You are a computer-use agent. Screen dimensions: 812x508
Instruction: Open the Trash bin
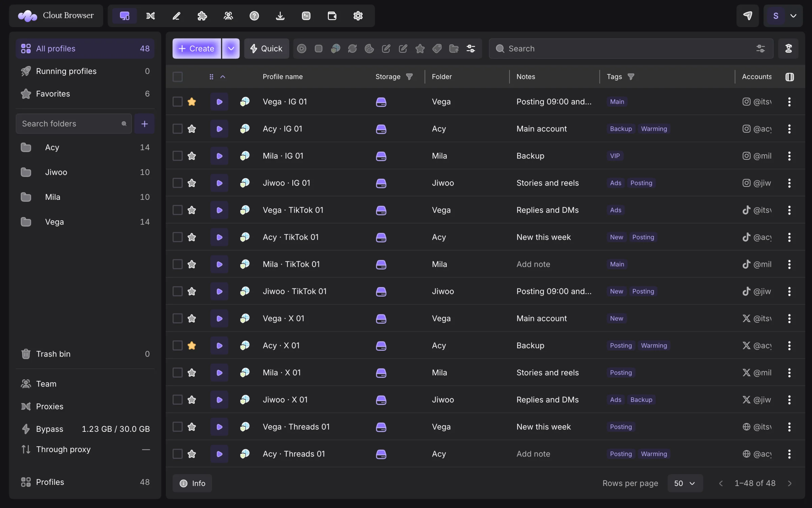(x=85, y=354)
